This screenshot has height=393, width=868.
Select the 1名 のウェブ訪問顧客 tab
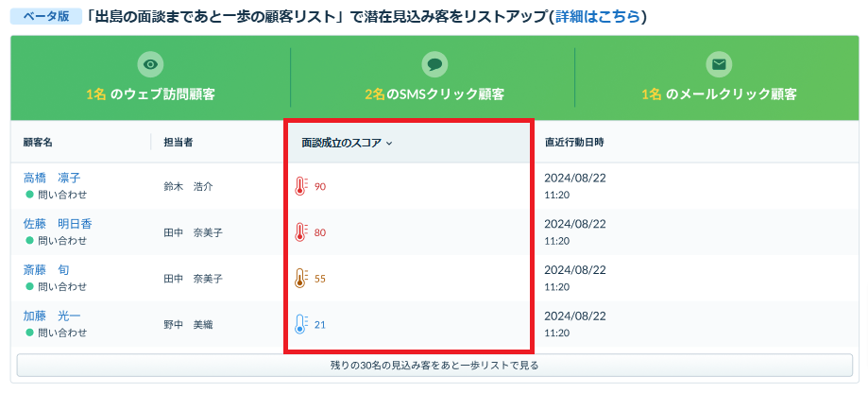coord(150,77)
